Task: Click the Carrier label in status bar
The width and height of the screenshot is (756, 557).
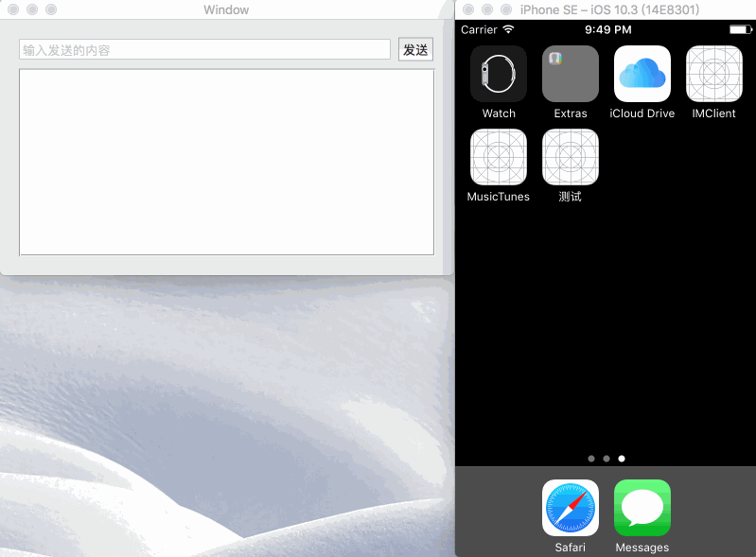Action: (x=479, y=30)
